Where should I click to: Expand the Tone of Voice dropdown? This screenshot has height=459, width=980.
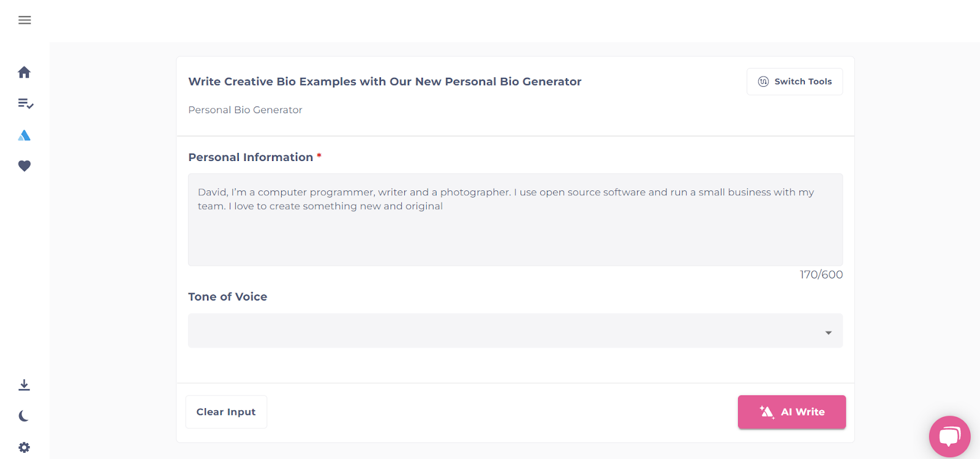coord(514,330)
